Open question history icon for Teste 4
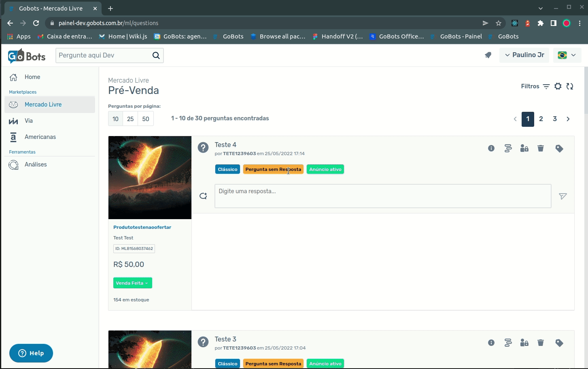588x369 pixels. pyautogui.click(x=508, y=148)
